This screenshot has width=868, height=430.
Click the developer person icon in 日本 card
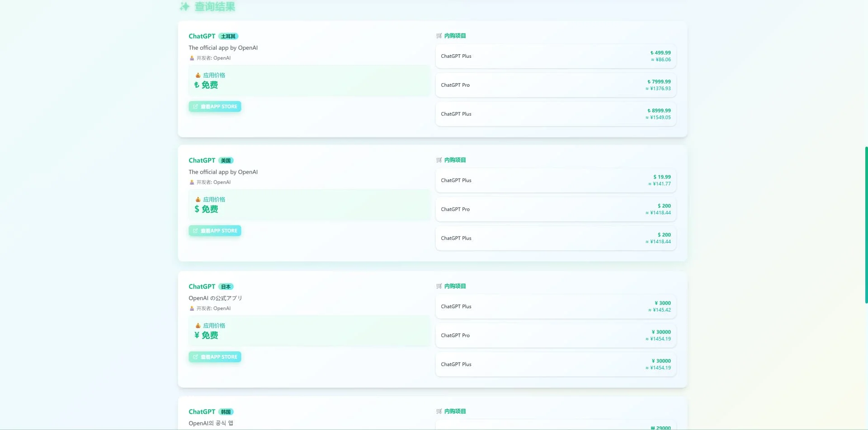(192, 308)
